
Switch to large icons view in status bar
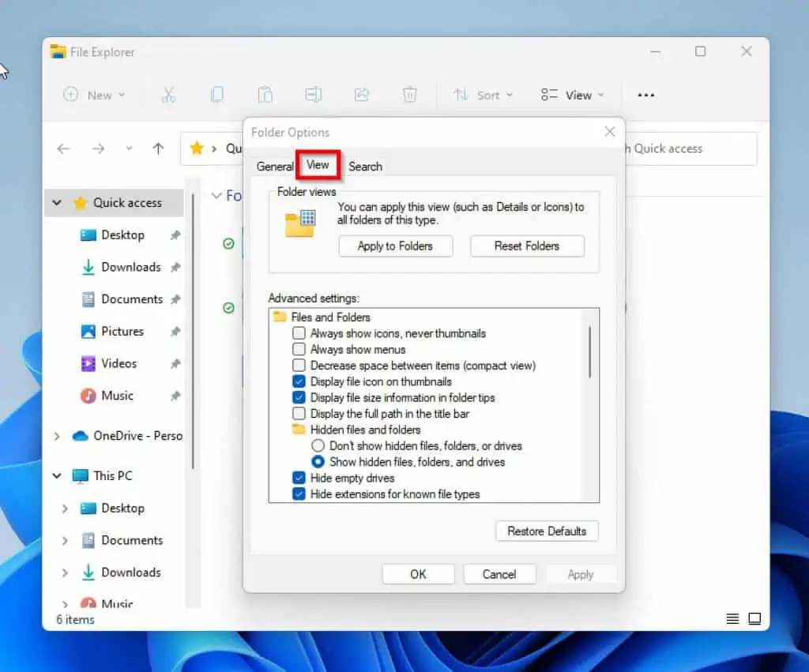754,618
